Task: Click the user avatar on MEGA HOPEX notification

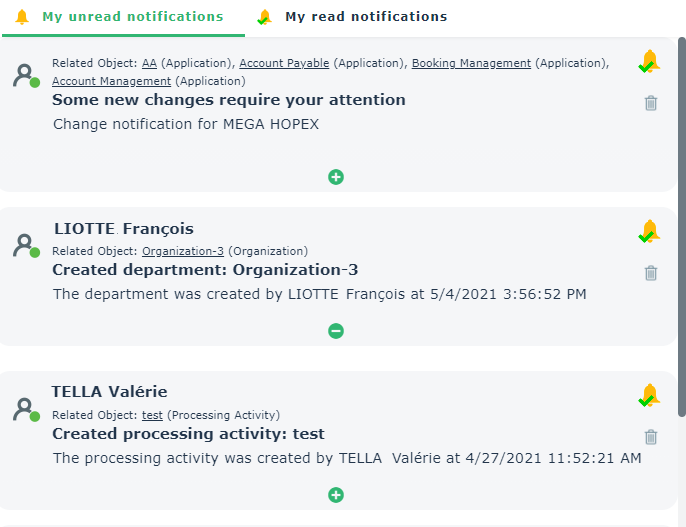Action: pos(25,75)
